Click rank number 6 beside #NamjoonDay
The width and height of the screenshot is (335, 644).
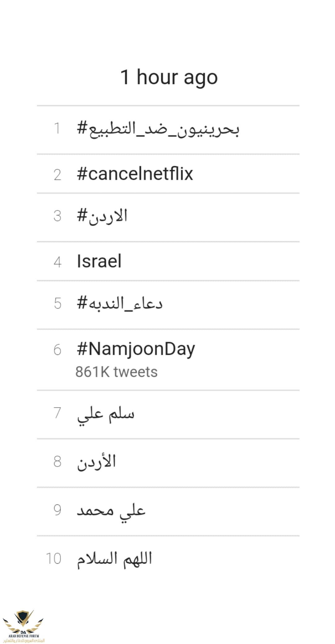(x=57, y=350)
